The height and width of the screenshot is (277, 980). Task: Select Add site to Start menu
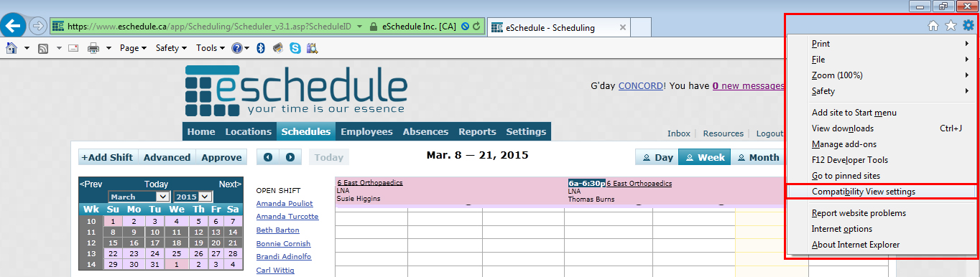[x=882, y=113]
